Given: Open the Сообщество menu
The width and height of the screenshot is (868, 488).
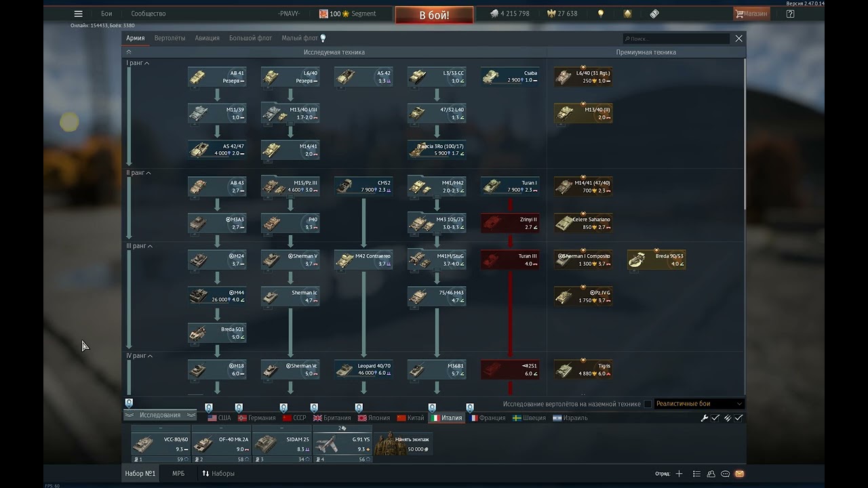Looking at the screenshot, I should [x=149, y=14].
